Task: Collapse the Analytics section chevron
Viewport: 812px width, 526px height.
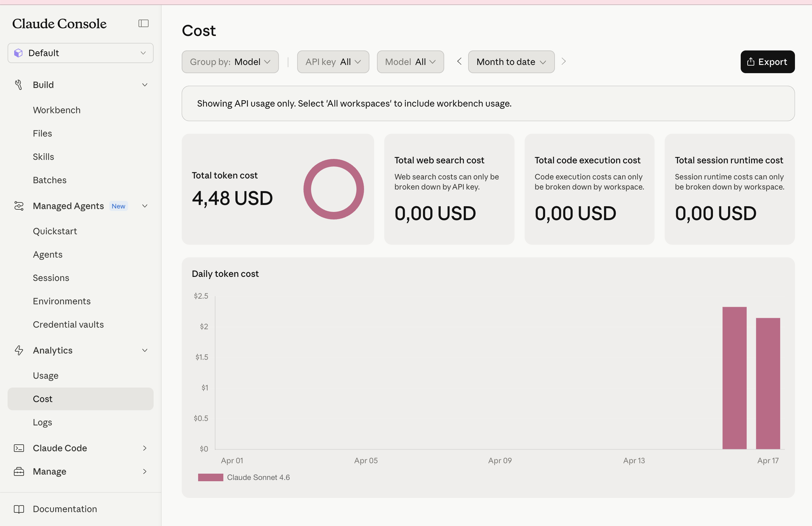Action: [145, 350]
